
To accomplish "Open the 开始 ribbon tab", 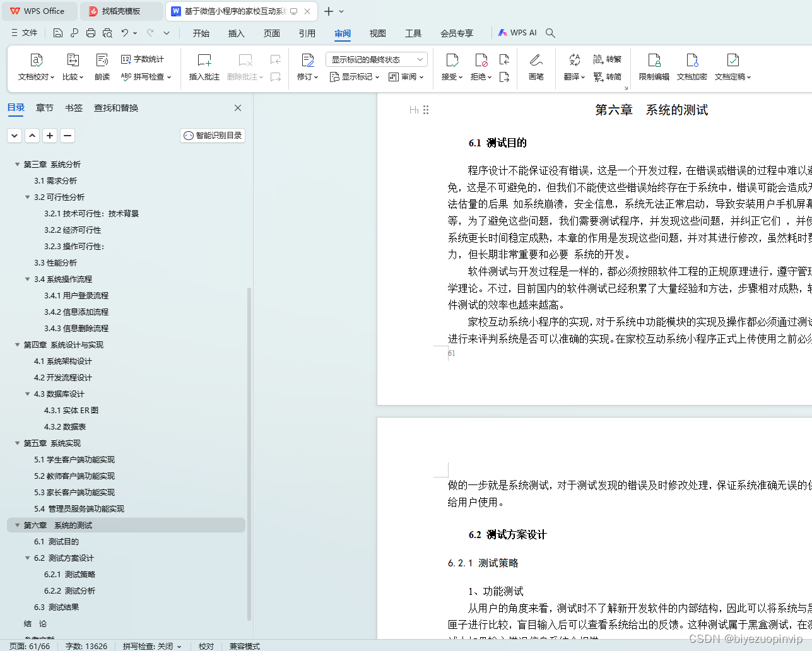I will [201, 33].
